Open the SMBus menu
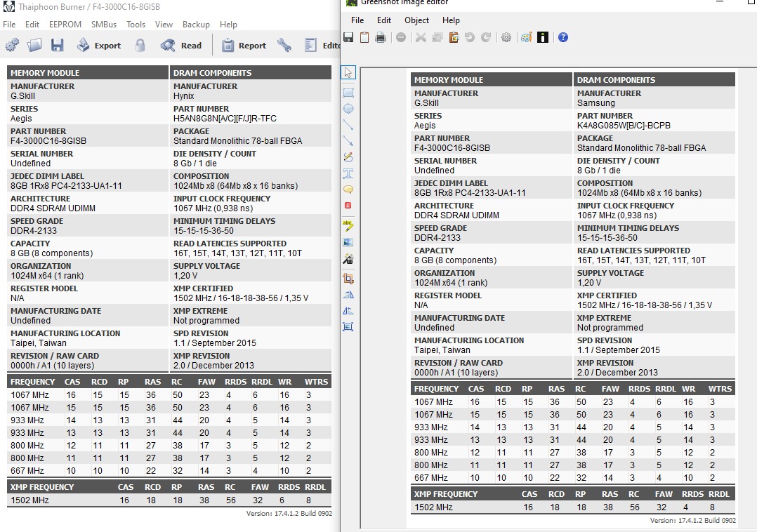 (104, 24)
